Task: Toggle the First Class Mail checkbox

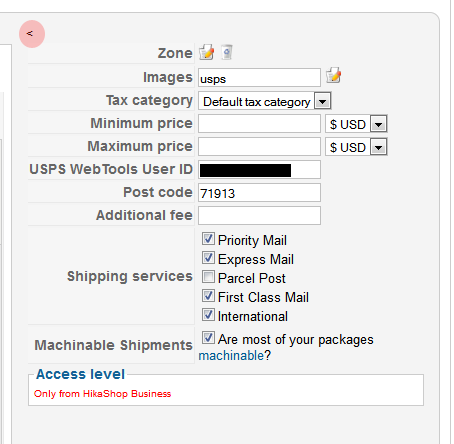Action: [208, 296]
